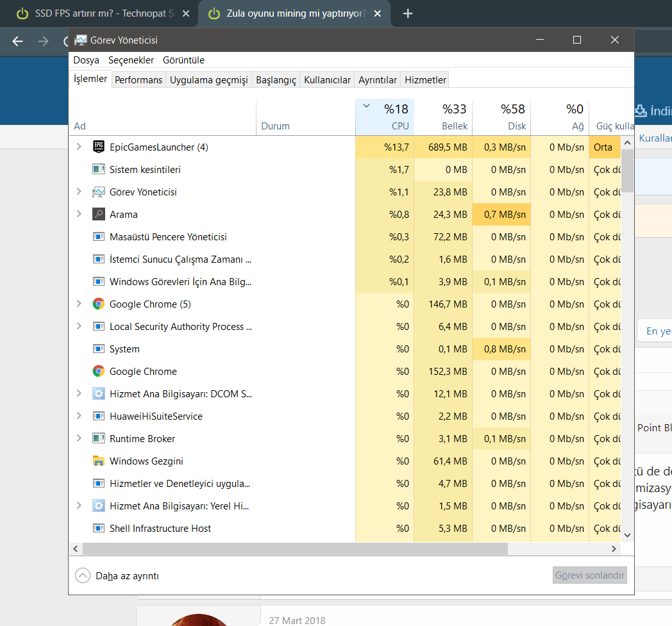Sort by the Ad column header
Screen dimensions: 672x626
click(163, 117)
